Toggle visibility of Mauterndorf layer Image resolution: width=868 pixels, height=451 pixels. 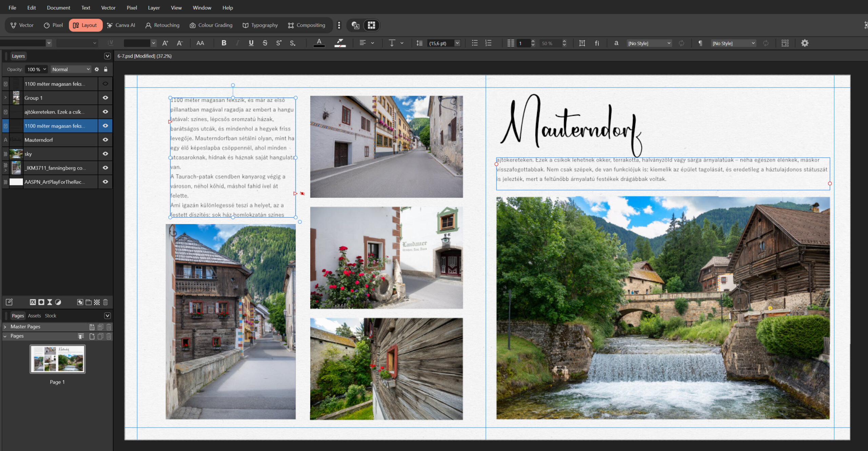coord(105,140)
